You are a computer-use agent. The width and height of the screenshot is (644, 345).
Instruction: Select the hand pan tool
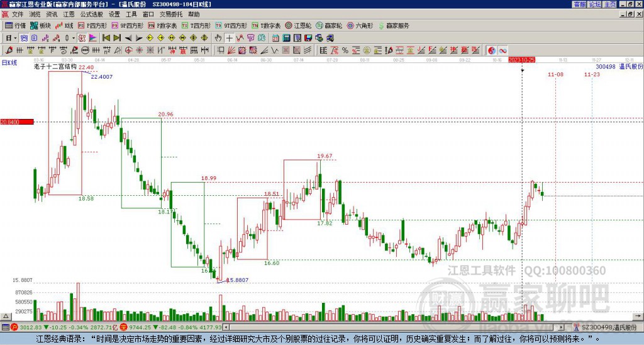click(218, 38)
